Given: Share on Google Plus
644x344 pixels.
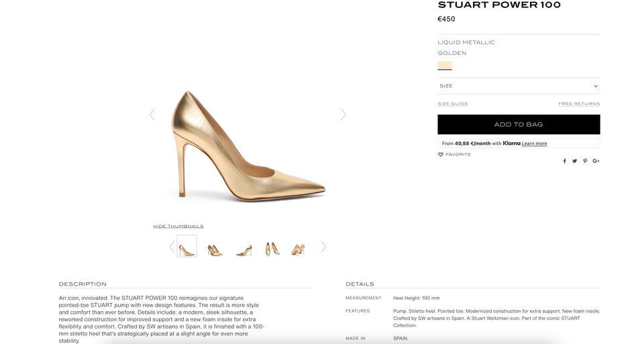Looking at the screenshot, I should click(596, 161).
